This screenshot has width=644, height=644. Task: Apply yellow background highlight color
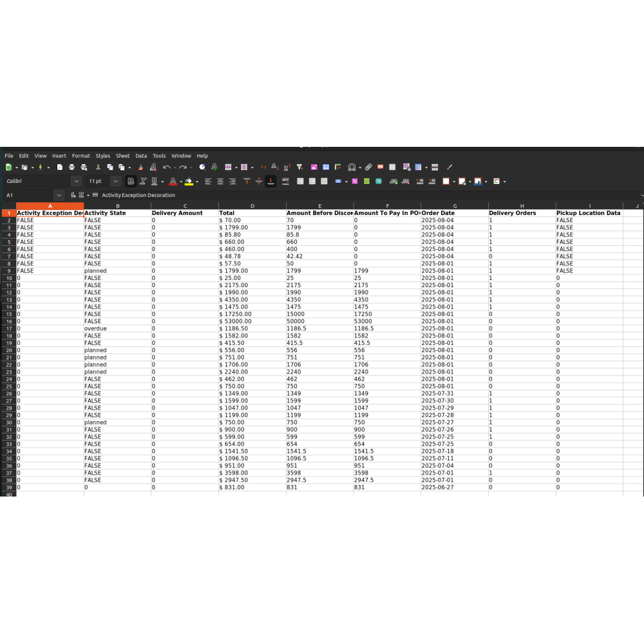(189, 182)
